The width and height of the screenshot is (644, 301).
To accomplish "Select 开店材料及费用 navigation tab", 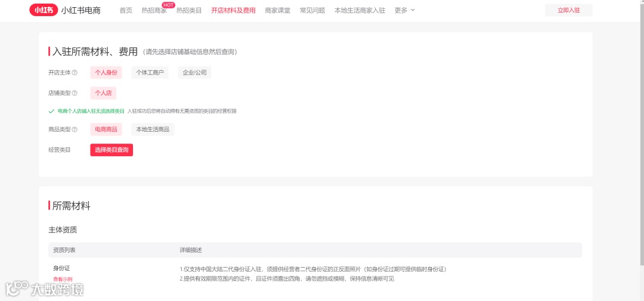I will (233, 11).
